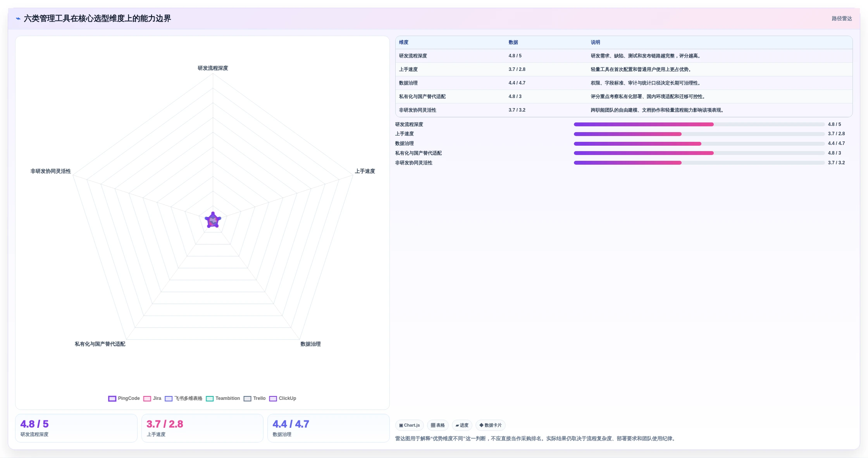Toggle Trello legend entry
The image size is (868, 458).
pyautogui.click(x=255, y=398)
